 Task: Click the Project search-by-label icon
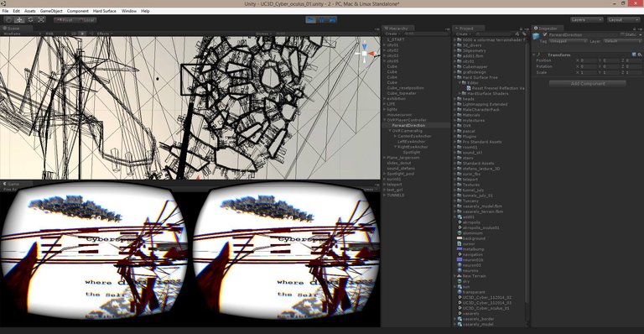coord(524,34)
